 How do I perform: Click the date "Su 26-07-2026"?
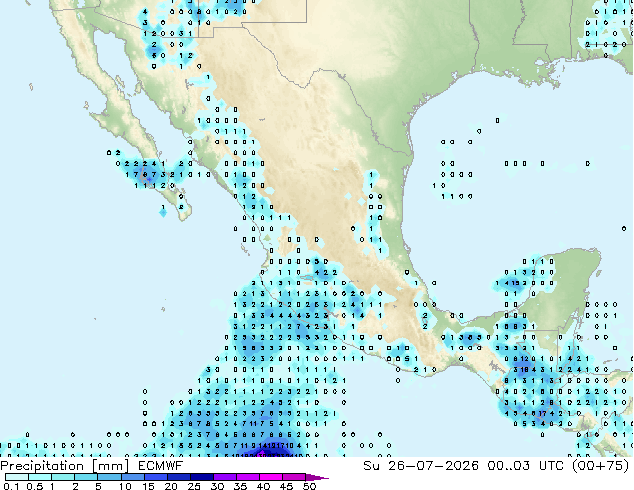(421, 466)
